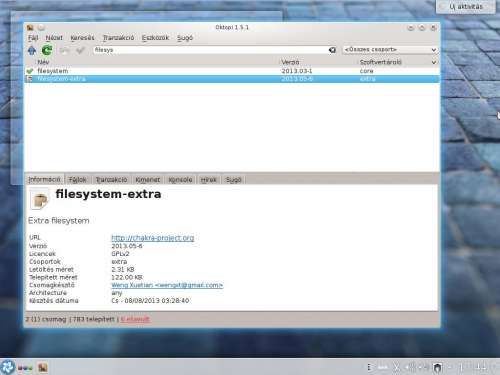Click the green system upgrade icon
This screenshot has height=375, width=500.
[47, 50]
